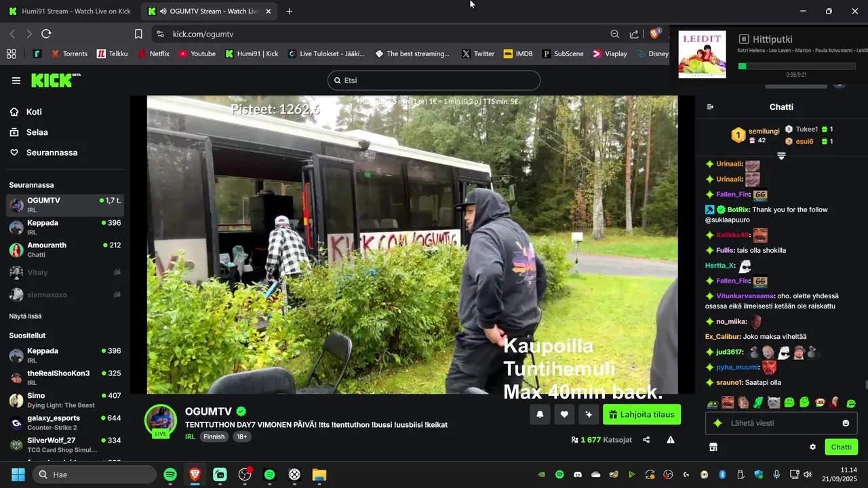Open the Kick hamburger sidebar menu
The width and height of the screenshot is (868, 488).
coord(16,81)
